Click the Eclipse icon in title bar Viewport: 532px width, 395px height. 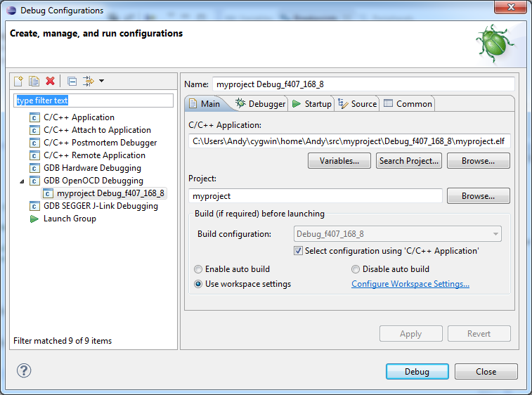point(11,10)
